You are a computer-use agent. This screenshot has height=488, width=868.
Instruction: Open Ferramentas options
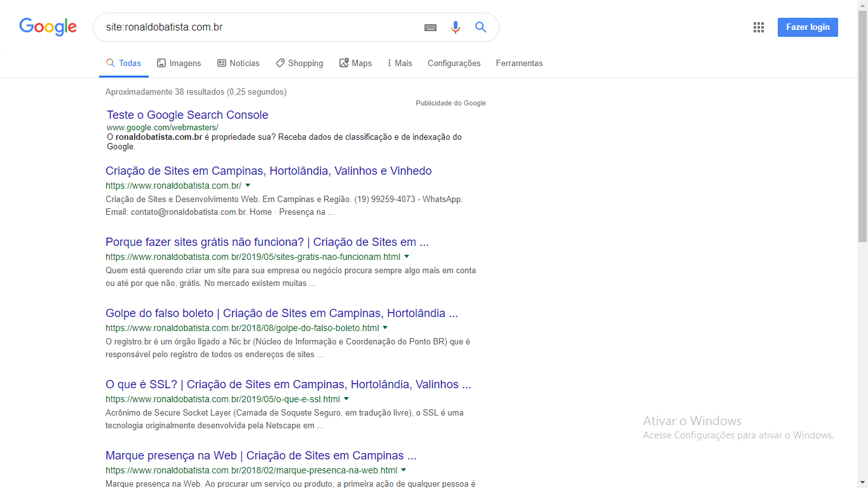pos(519,64)
